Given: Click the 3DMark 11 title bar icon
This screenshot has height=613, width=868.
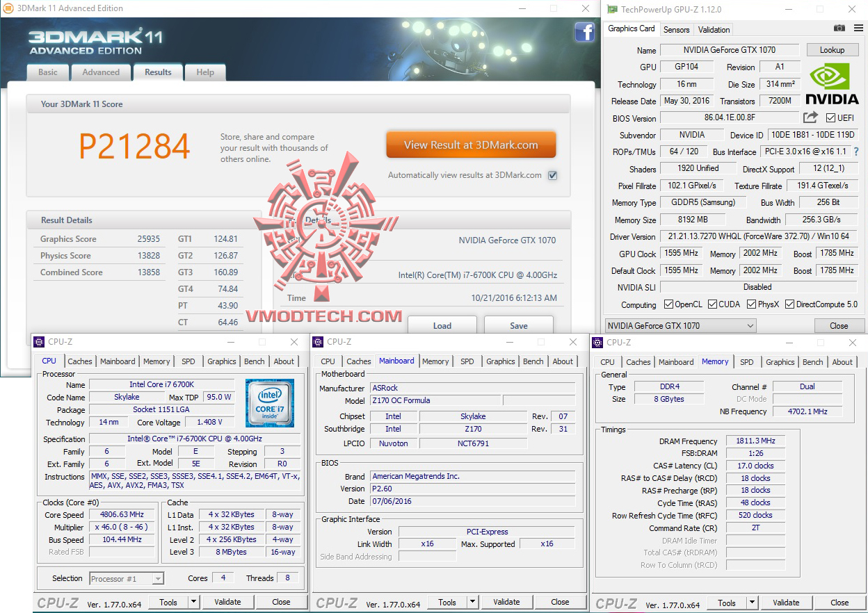Looking at the screenshot, I should pos(8,8).
